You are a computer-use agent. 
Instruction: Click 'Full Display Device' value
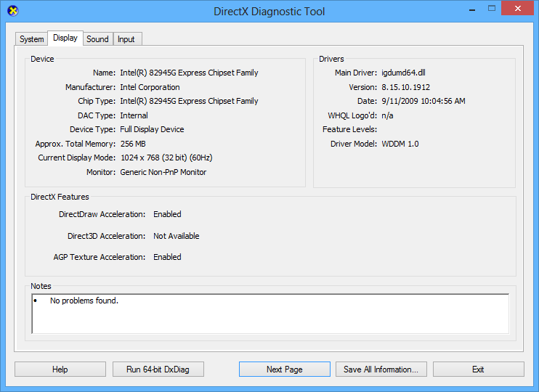(x=152, y=129)
